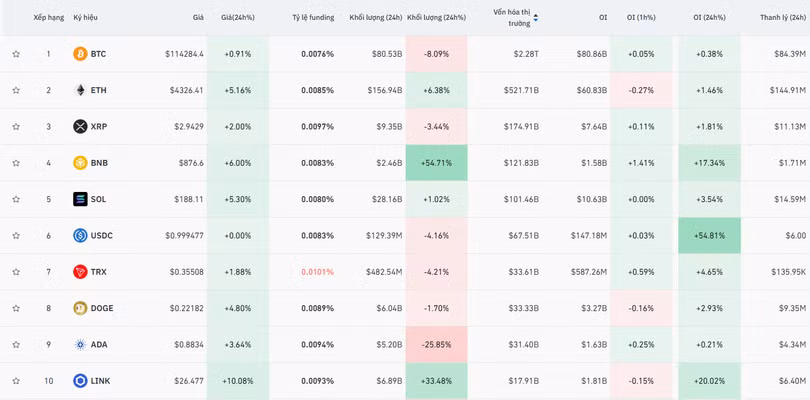Toggle favorite star for ADA row
810x400 pixels.
[x=16, y=345]
